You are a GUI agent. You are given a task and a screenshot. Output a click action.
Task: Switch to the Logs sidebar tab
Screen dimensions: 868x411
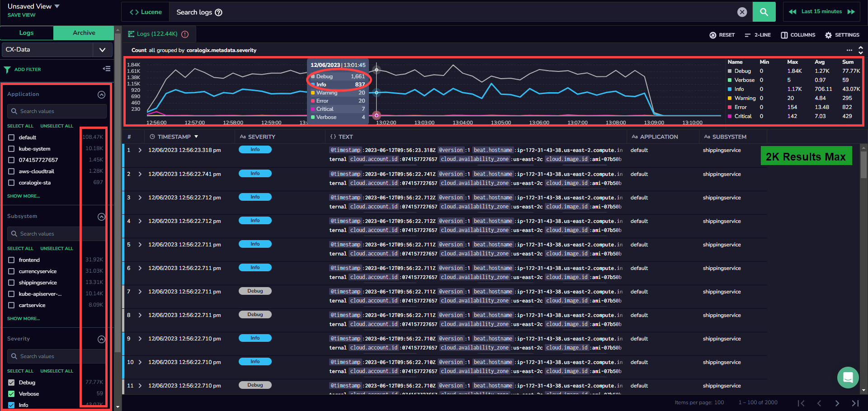click(27, 33)
